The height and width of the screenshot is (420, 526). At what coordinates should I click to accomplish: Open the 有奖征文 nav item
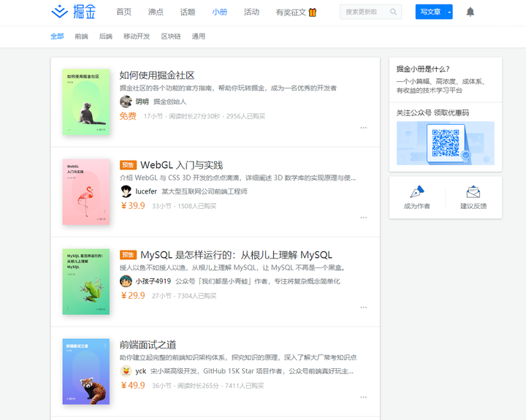point(291,12)
